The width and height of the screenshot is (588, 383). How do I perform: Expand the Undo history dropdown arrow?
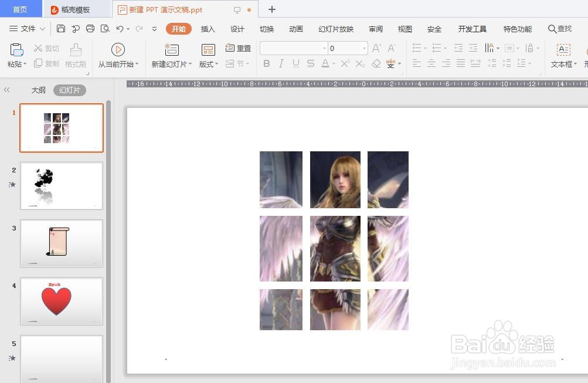128,29
